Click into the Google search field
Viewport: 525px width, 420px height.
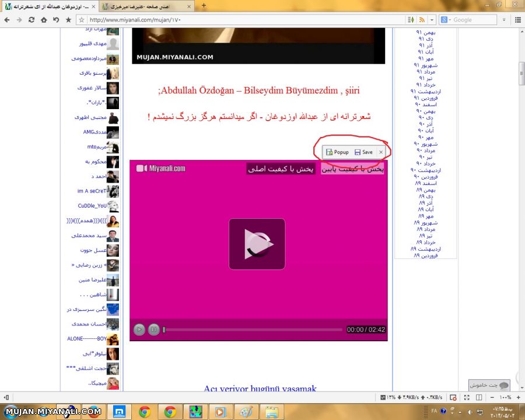[x=475, y=20]
